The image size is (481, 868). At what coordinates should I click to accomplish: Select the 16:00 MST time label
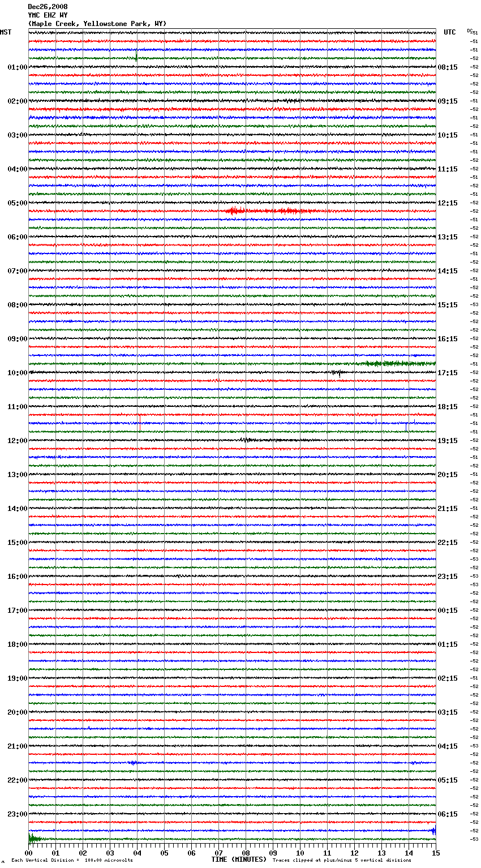17,577
